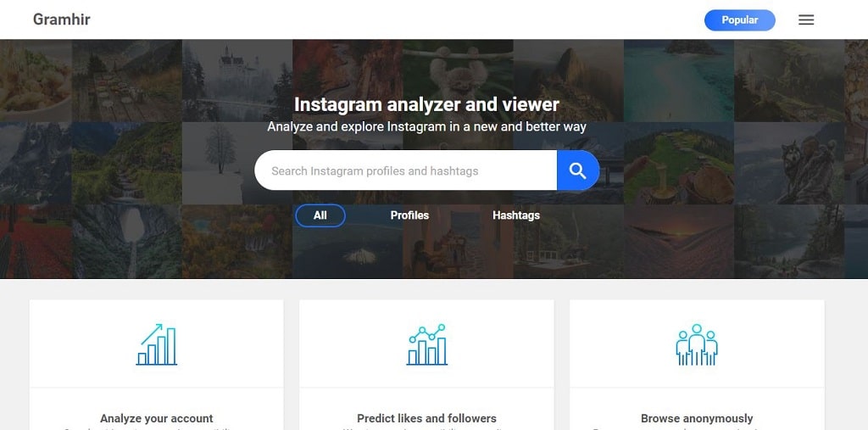Image resolution: width=868 pixels, height=430 pixels.
Task: Open the Browse anonymously heading
Action: (x=697, y=418)
